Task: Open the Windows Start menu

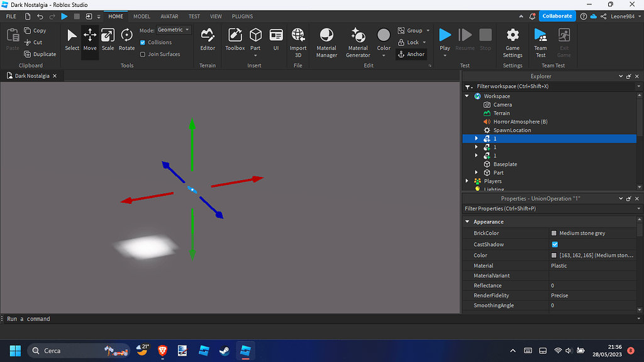Action: [x=15, y=351]
